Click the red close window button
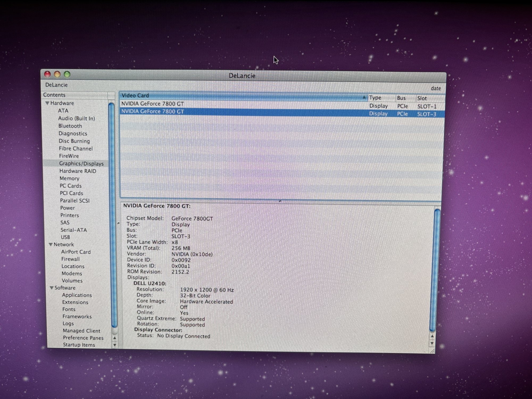This screenshot has width=532, height=399. [48, 74]
